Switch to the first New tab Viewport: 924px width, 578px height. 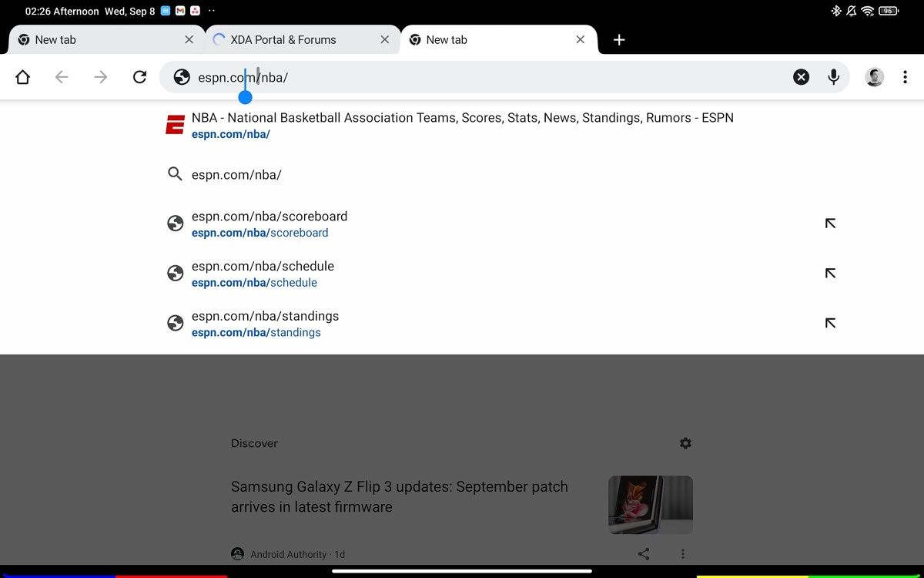106,40
